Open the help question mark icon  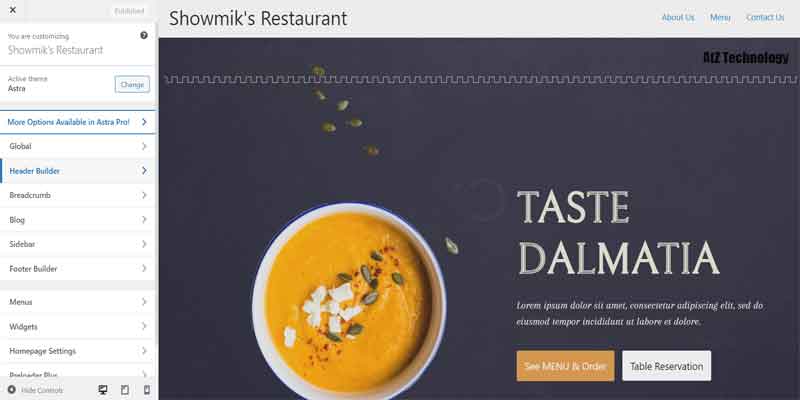click(144, 35)
